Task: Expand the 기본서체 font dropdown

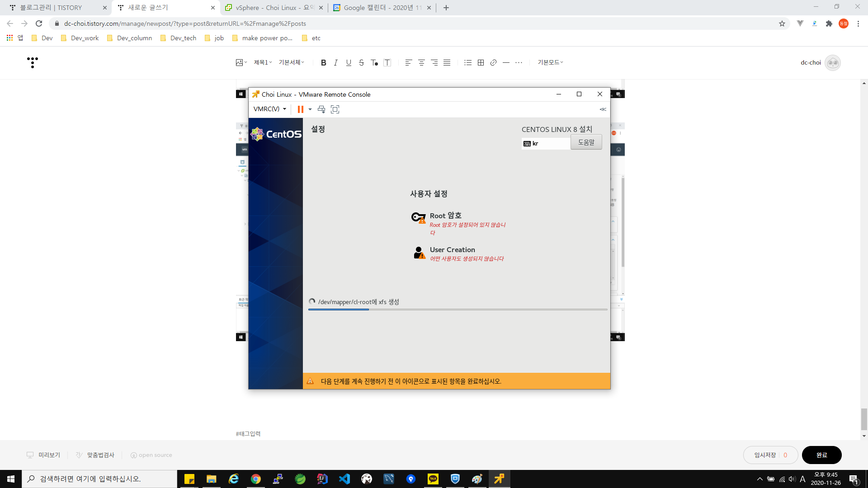Action: click(x=291, y=62)
